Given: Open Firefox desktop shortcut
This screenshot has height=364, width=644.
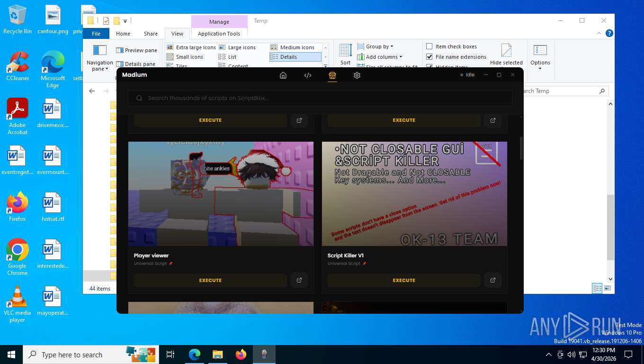Looking at the screenshot, I should coord(18,207).
